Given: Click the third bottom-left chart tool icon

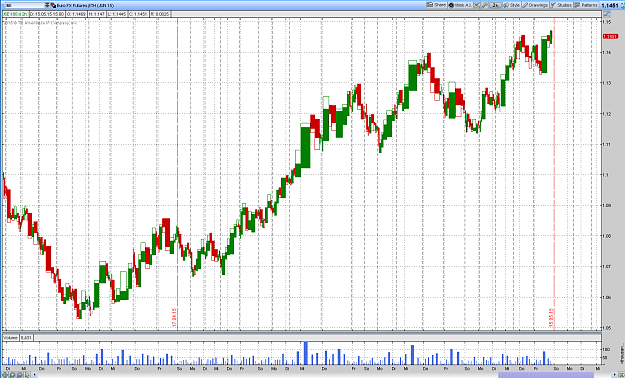Looking at the screenshot, I should click(20, 375).
